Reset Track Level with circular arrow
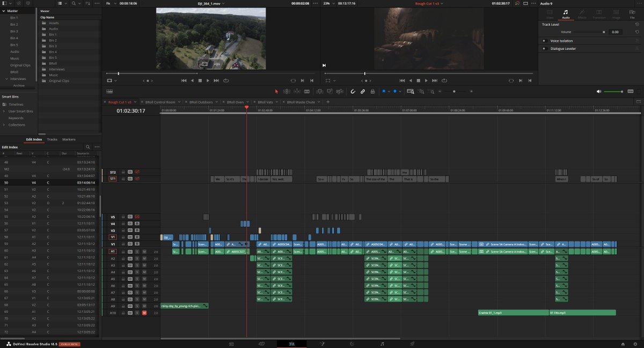 638,24
